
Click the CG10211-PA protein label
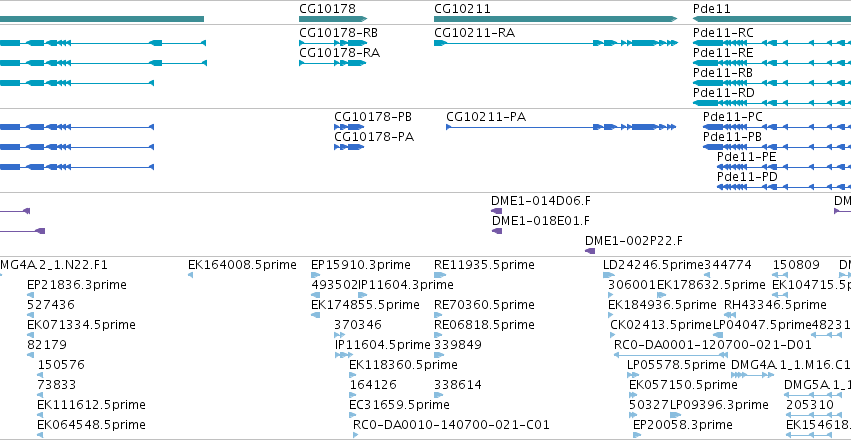tap(486, 117)
